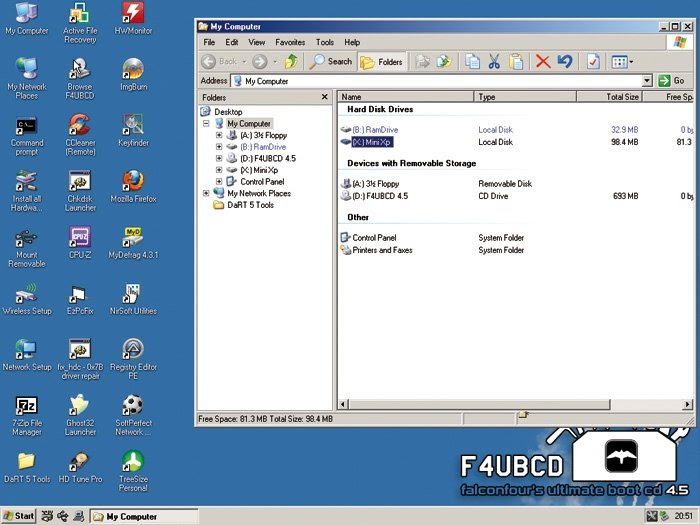Image resolution: width=700 pixels, height=525 pixels.
Task: Click the Up folder toolbar button
Action: [292, 62]
